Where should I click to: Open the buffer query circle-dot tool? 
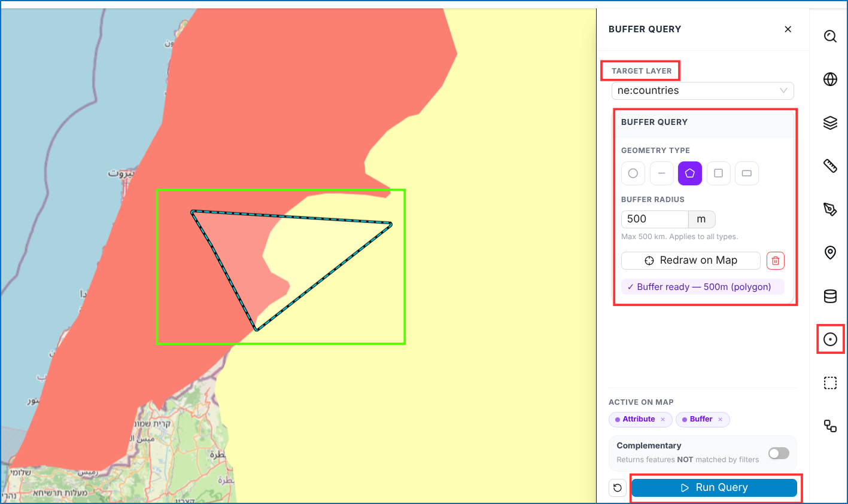pos(830,339)
